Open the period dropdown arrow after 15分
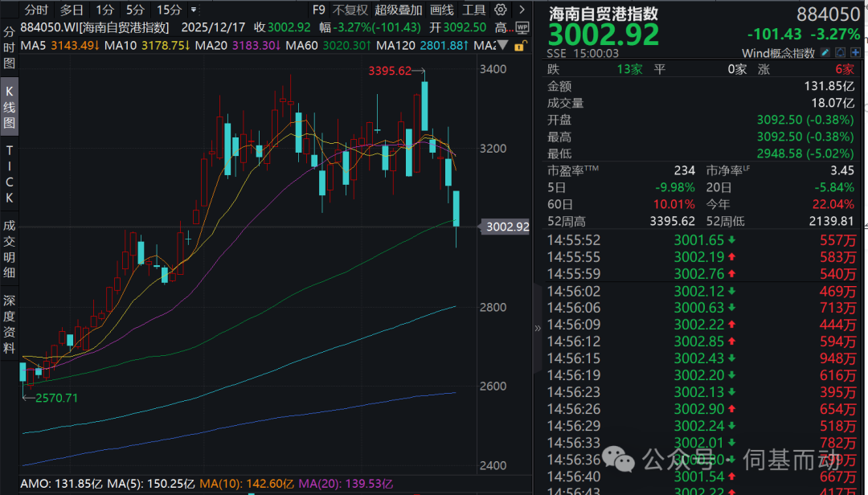The image size is (868, 495). [x=193, y=10]
